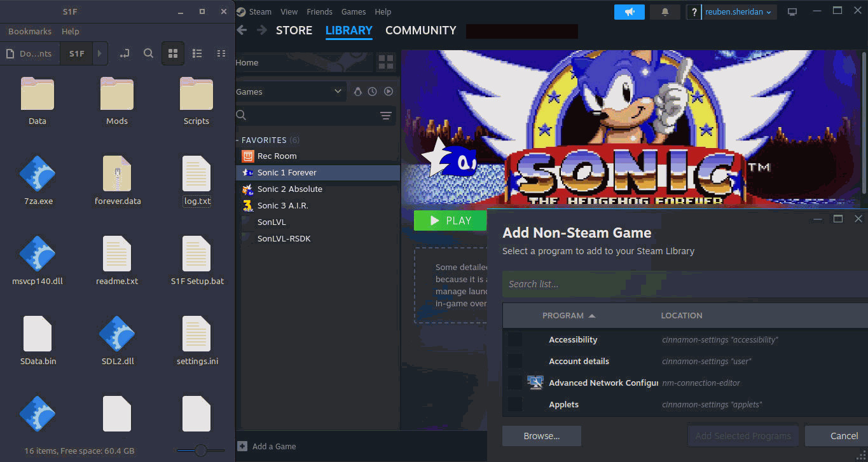Adjust the icon size slider
The width and height of the screenshot is (868, 462).
point(200,451)
